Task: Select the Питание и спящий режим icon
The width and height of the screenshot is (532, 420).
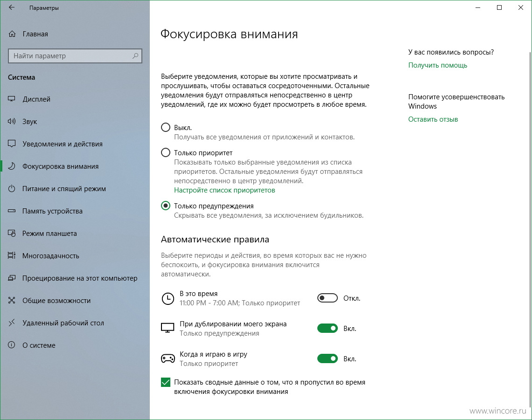Action: click(x=12, y=188)
